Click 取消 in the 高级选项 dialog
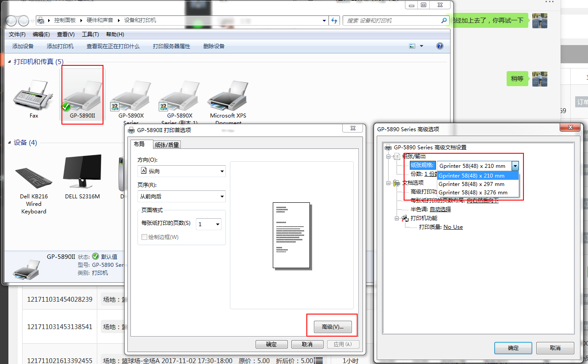 [555, 348]
